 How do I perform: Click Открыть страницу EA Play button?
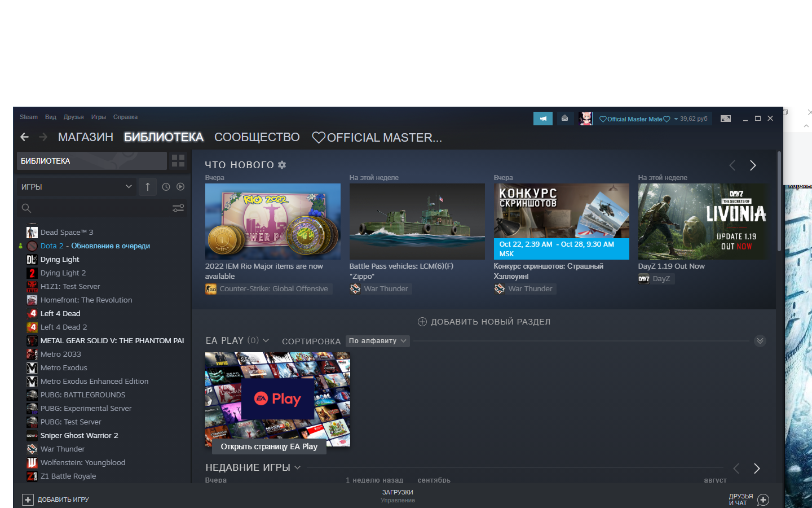pyautogui.click(x=269, y=446)
